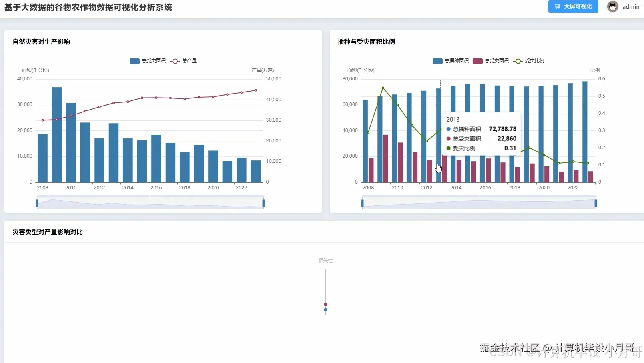Click the 相关性 label in the bottom chart
This screenshot has height=363, width=644.
pos(325,261)
